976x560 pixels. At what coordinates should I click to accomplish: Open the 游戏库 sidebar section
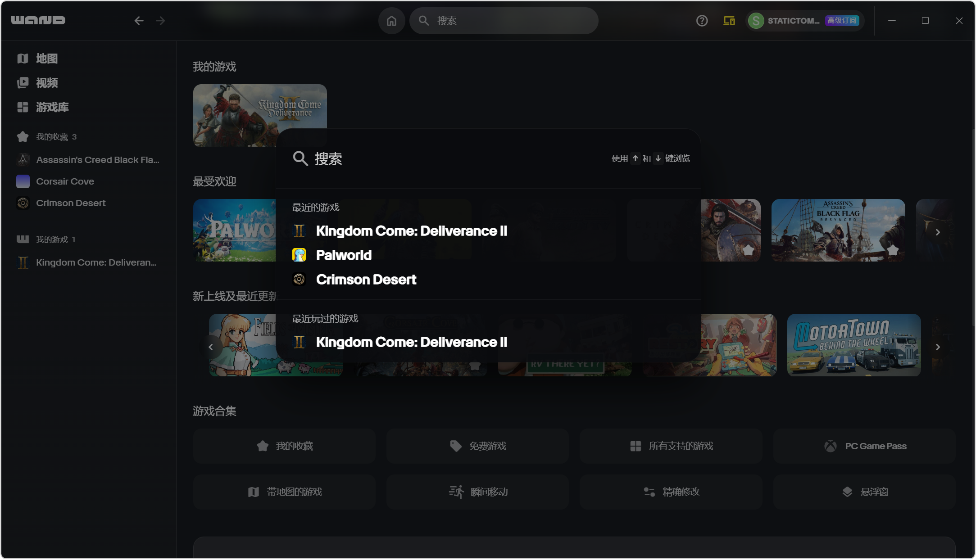pos(43,107)
